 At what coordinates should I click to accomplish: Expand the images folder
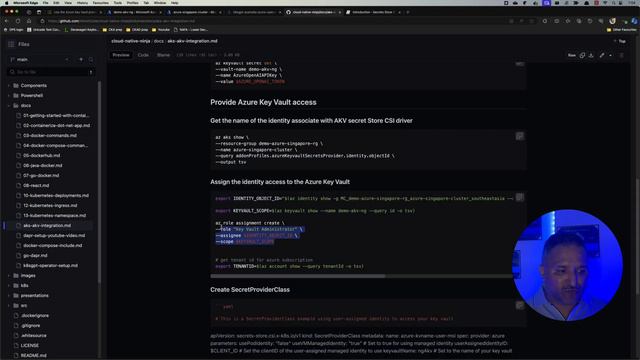[x=28, y=276]
